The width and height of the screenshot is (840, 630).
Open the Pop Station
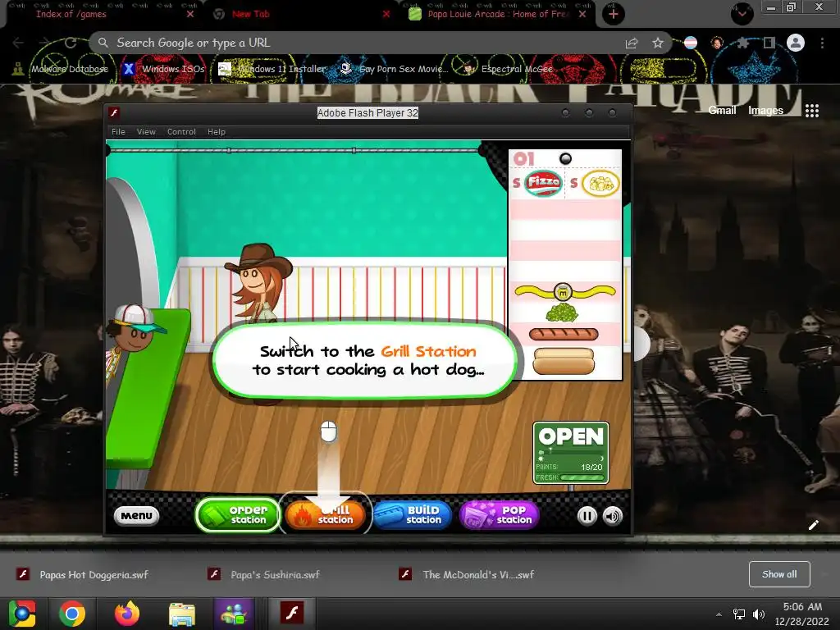[499, 515]
